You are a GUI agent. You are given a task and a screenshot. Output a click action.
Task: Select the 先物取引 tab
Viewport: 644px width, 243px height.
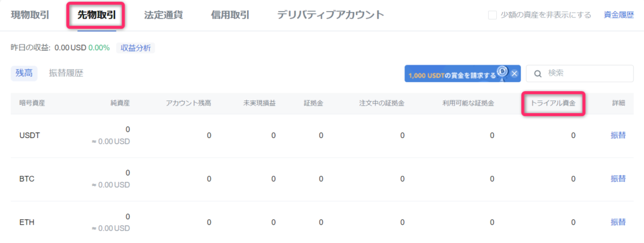coord(96,15)
